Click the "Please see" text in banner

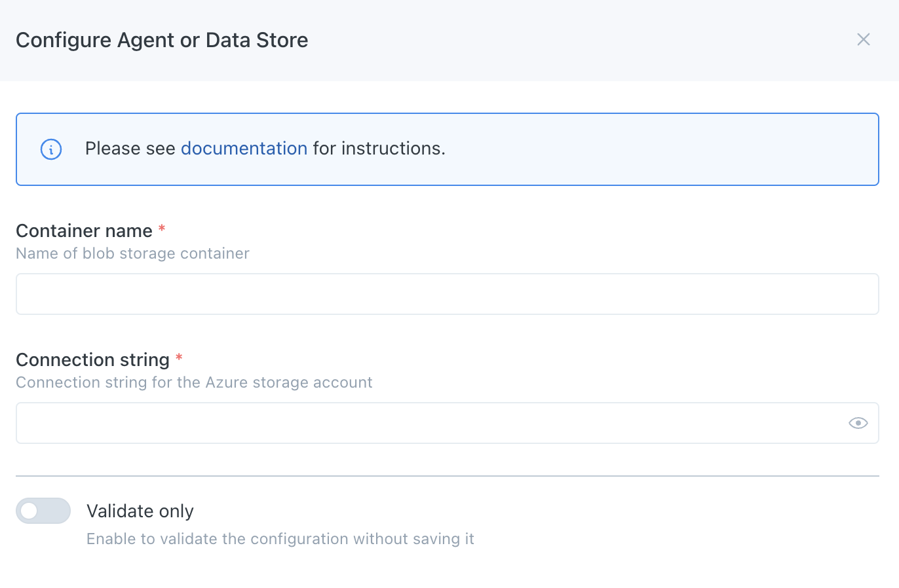(130, 149)
